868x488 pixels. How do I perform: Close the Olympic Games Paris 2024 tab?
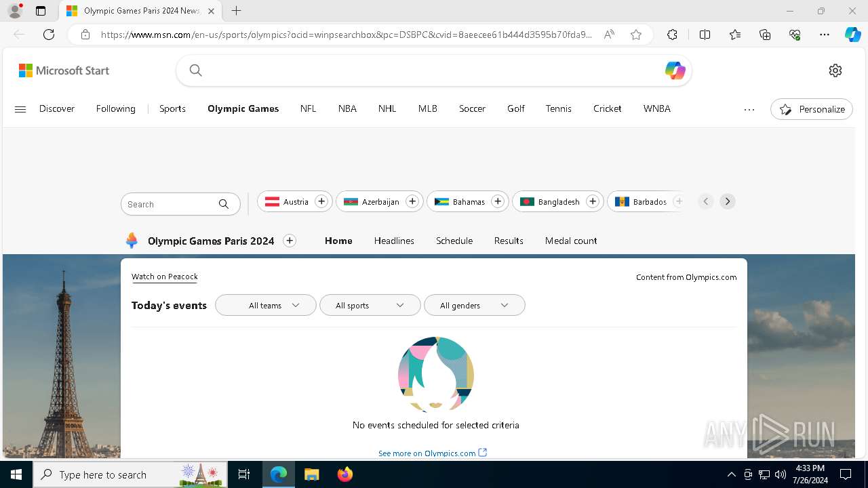tap(212, 11)
